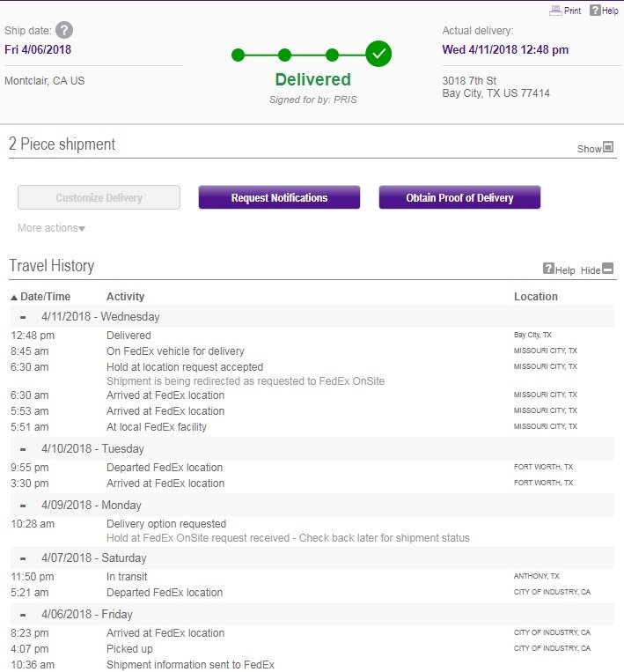Collapse the 4/10/2018 Tuesday group

23,449
